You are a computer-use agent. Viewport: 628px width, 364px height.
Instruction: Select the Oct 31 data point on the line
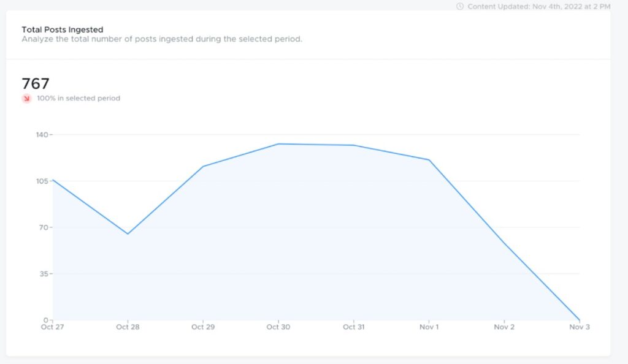[x=354, y=145]
